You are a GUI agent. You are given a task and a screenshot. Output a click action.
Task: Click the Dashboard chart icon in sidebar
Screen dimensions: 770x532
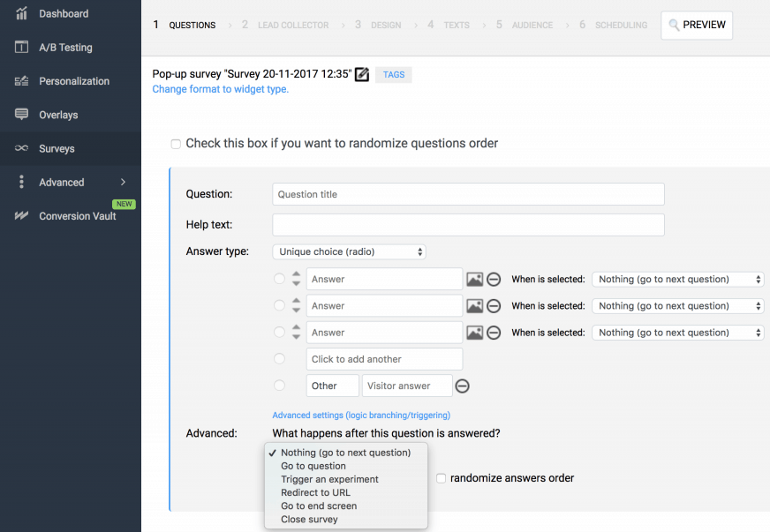point(21,13)
